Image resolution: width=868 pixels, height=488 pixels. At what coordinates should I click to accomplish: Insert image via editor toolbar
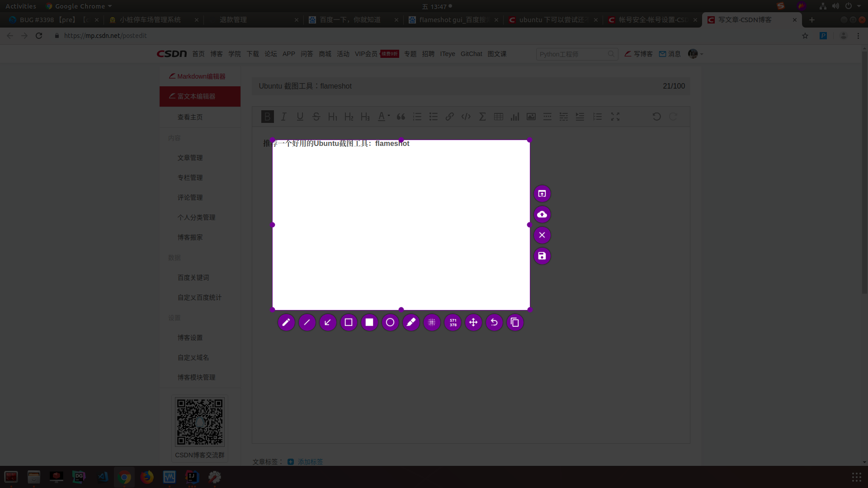531,117
